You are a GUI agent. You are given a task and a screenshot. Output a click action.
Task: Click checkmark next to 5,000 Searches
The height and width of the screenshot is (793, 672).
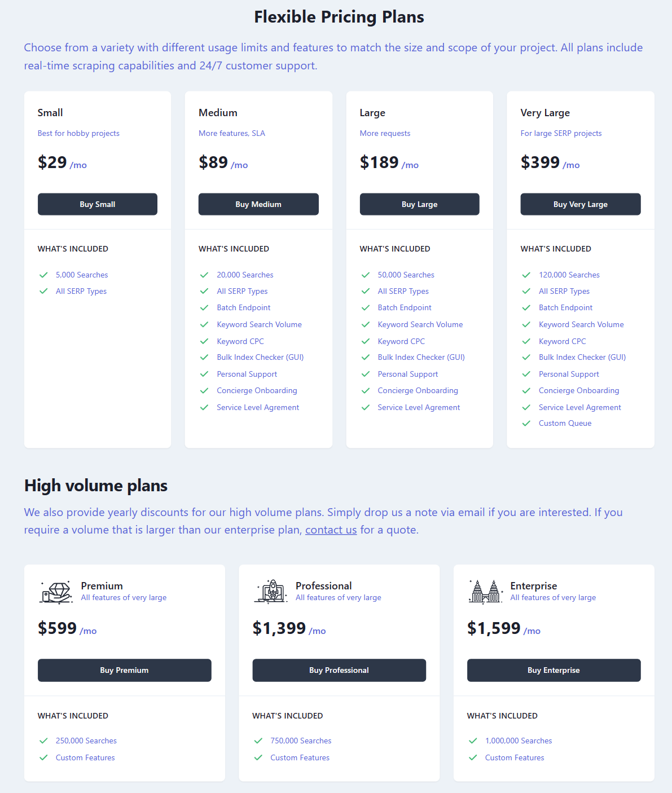43,275
